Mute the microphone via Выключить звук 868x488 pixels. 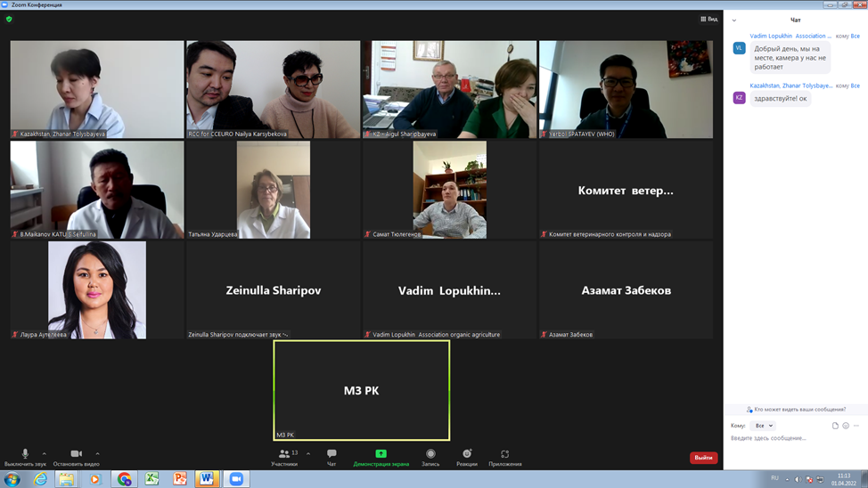click(25, 458)
